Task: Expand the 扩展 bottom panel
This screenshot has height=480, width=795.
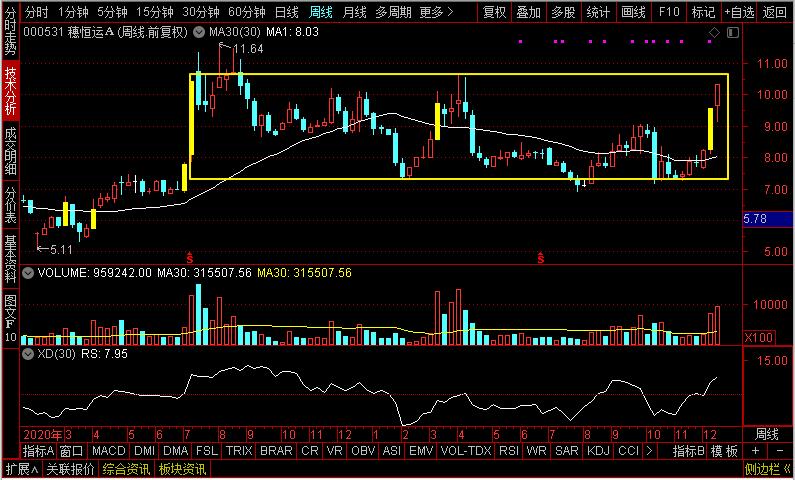Action: click(x=22, y=469)
